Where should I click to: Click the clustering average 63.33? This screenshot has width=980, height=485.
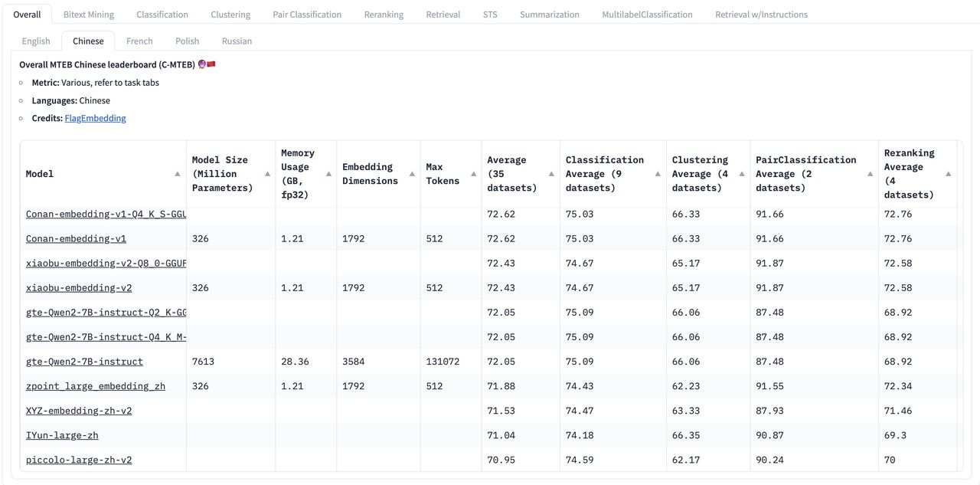coord(686,410)
